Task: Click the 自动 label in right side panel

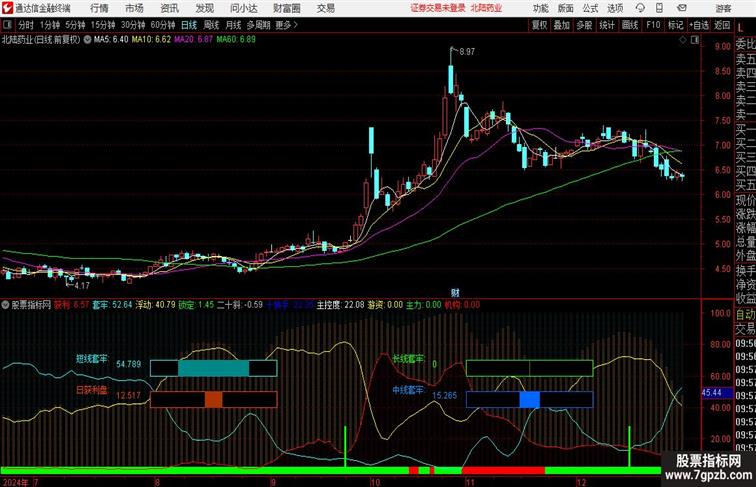Action: (745, 314)
